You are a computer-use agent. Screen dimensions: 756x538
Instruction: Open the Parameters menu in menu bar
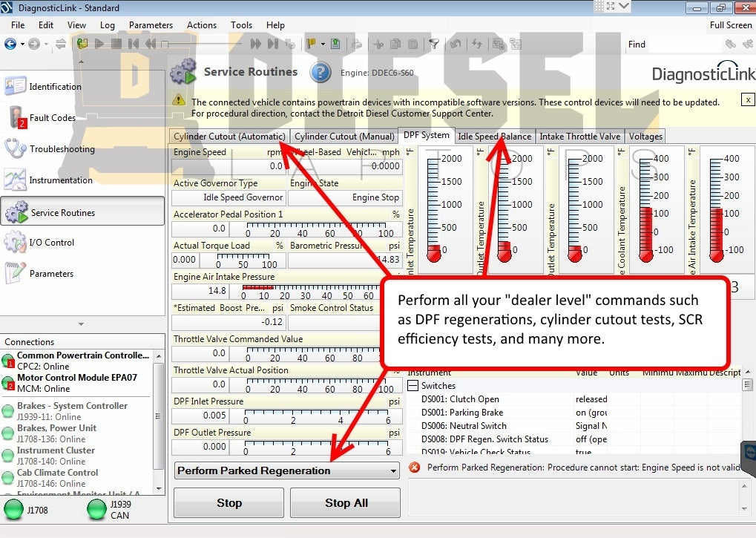(x=151, y=25)
